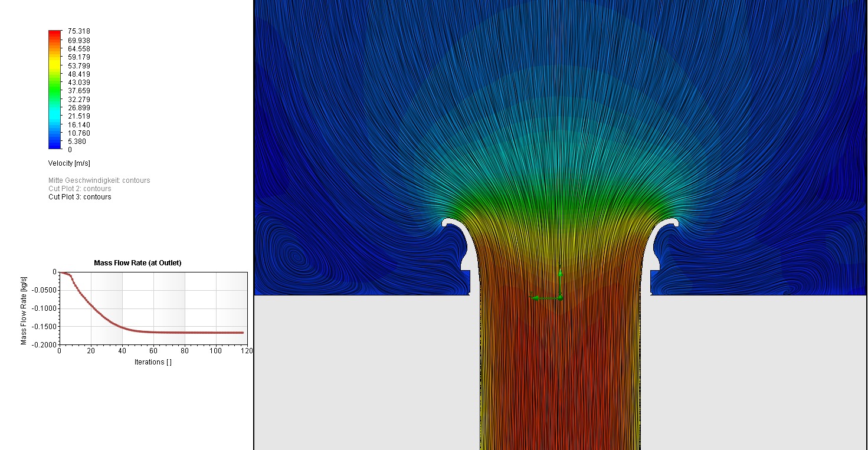Click the upward green axis arrow
Image resolution: width=868 pixels, height=450 pixels.
[560, 274]
